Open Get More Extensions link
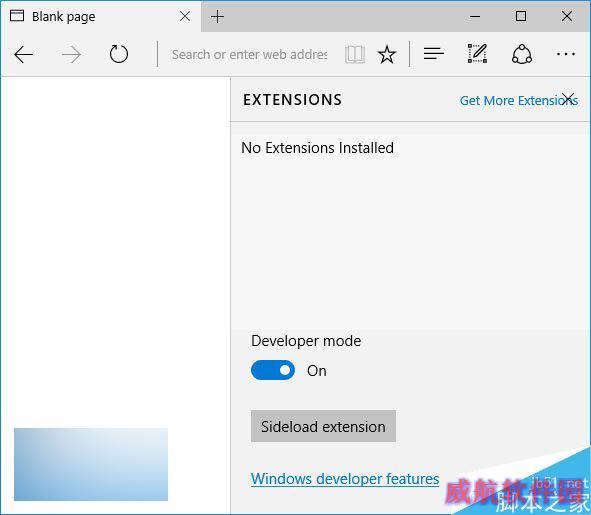This screenshot has height=515, width=591. coord(519,101)
